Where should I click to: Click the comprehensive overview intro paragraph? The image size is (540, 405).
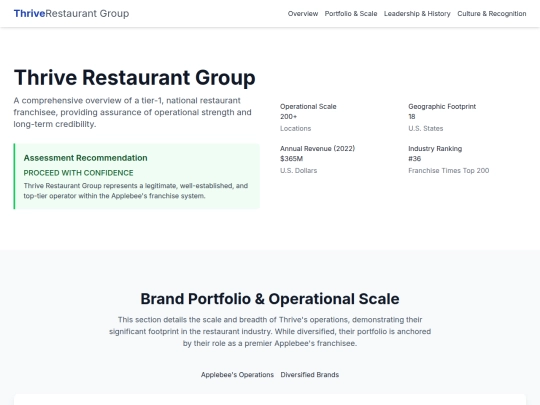click(133, 112)
